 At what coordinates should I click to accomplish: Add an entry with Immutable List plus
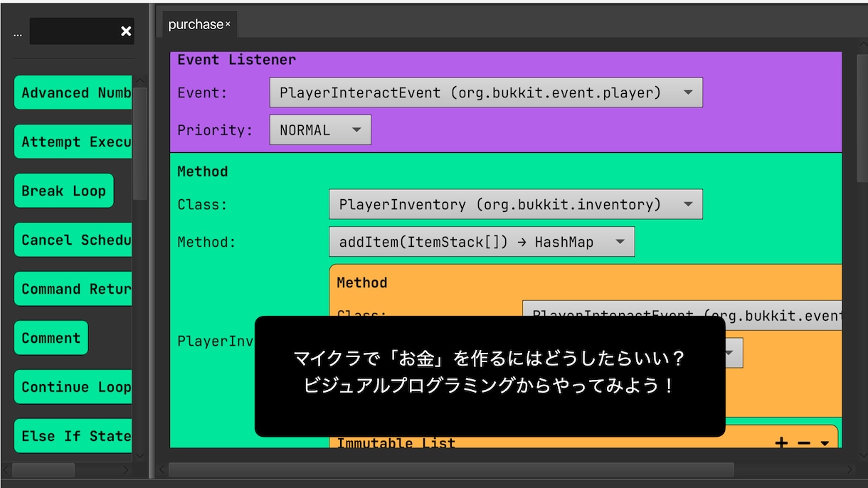pyautogui.click(x=781, y=442)
